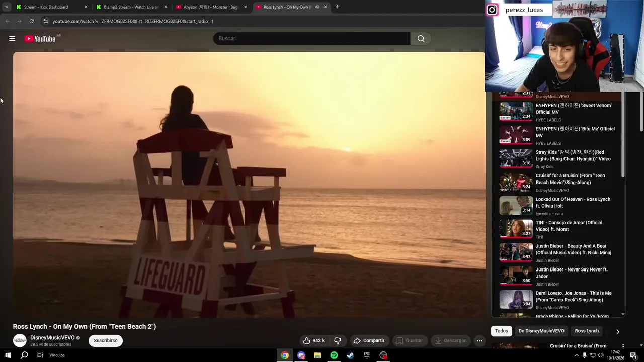Select the Todos filter chip

[x=501, y=331]
